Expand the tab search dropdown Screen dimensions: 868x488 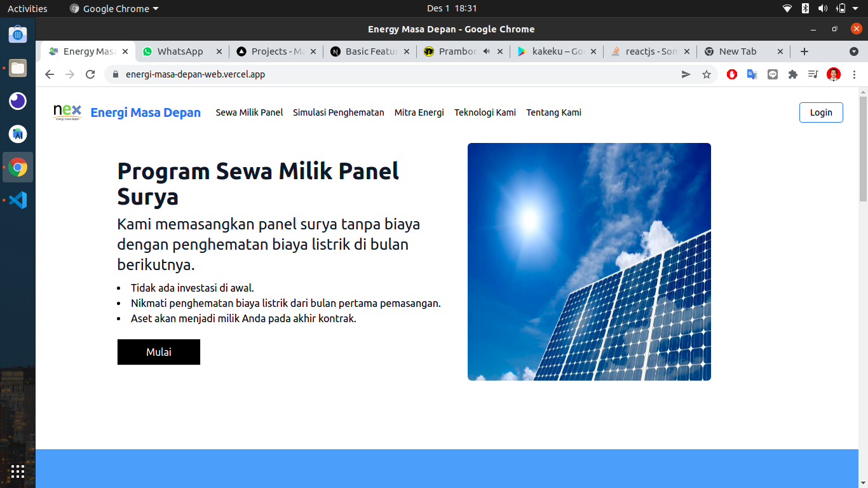pyautogui.click(x=854, y=51)
